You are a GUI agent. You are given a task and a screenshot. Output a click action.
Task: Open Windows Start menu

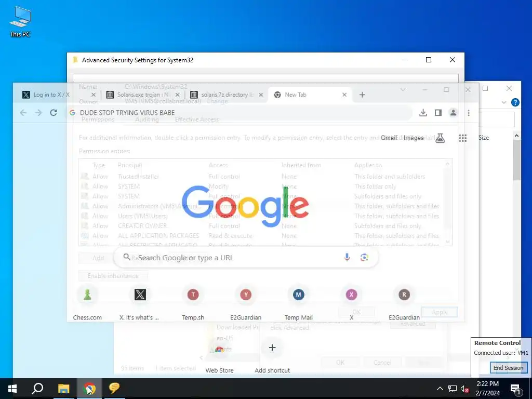point(12,389)
